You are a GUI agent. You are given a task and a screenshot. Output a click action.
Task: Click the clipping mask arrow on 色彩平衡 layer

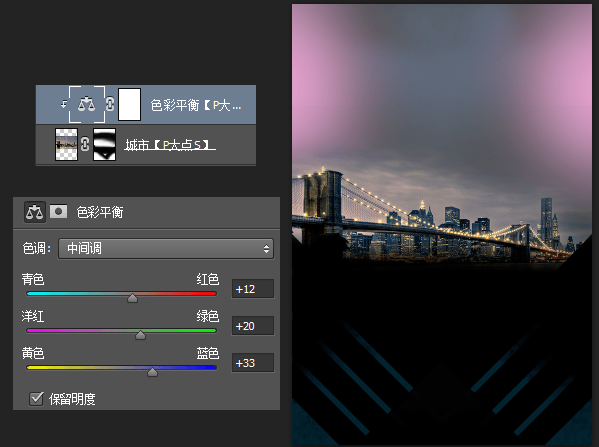[x=63, y=104]
